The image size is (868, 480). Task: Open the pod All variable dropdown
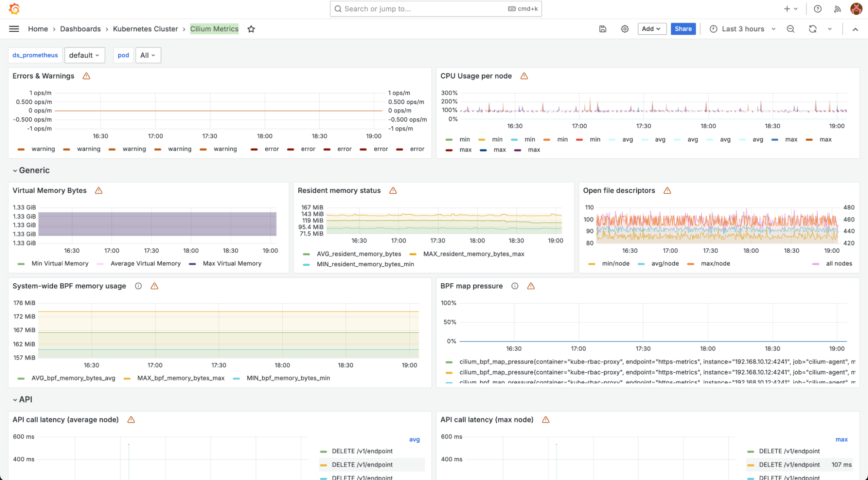tap(148, 55)
